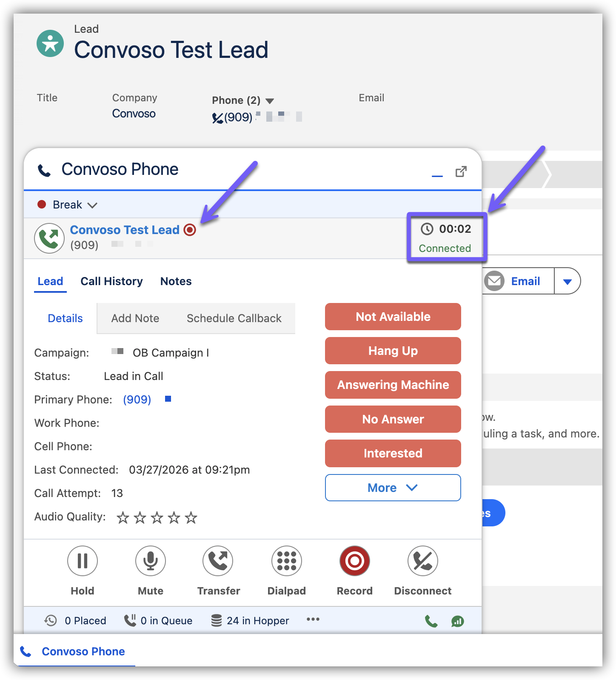The width and height of the screenshot is (616, 680).
Task: Open the Transfer call icon
Action: coord(218,561)
